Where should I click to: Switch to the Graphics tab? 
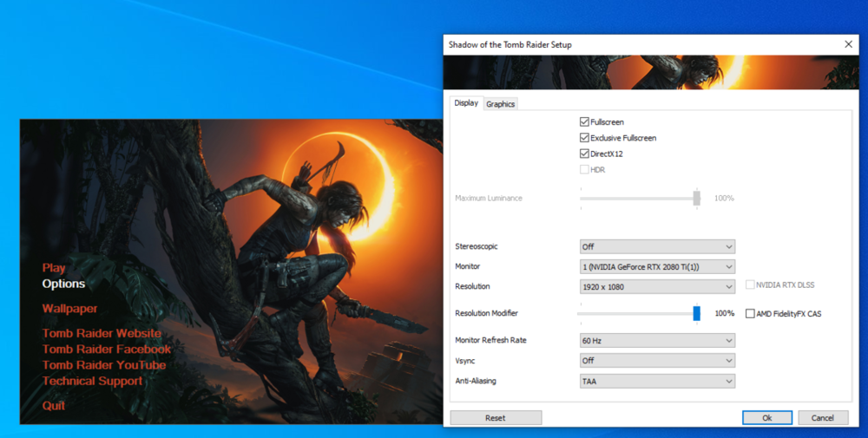501,104
